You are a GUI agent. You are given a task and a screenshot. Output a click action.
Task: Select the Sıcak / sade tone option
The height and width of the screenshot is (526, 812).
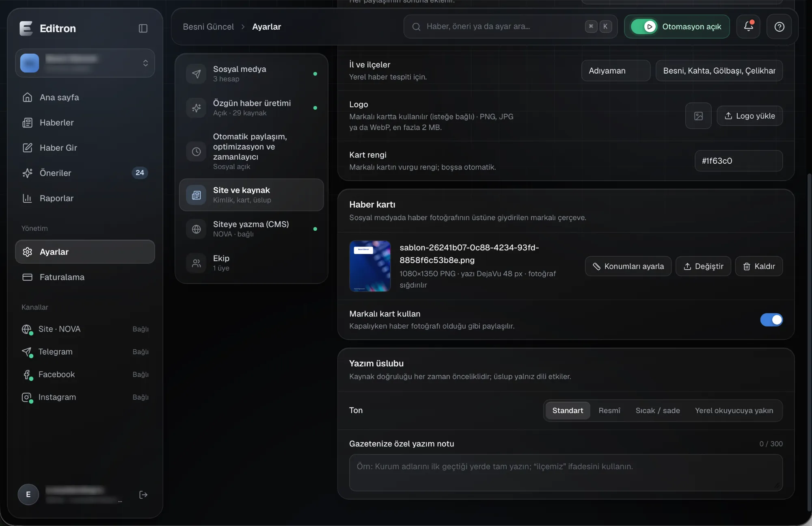tap(657, 411)
